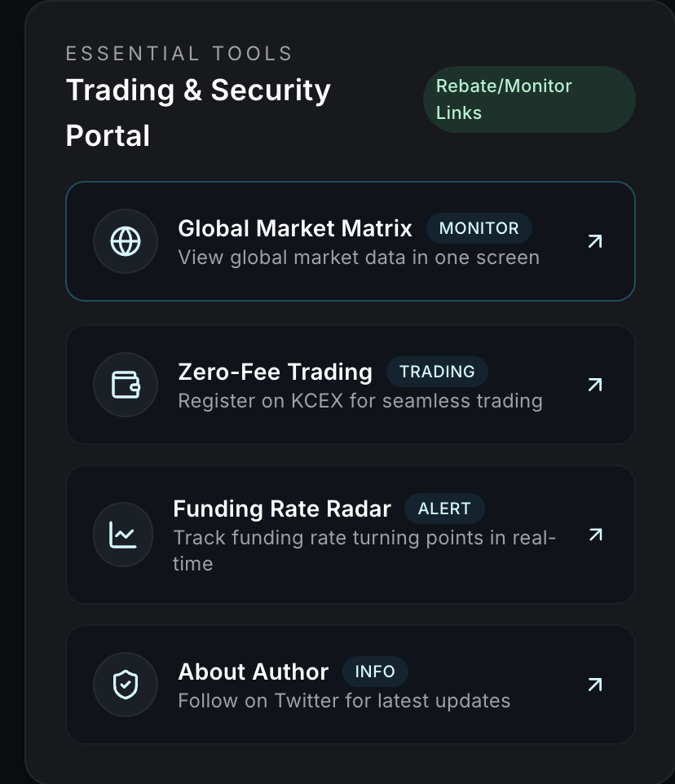Click 'Register on KCEX for seamless trading' text
This screenshot has width=675, height=784.
[360, 401]
